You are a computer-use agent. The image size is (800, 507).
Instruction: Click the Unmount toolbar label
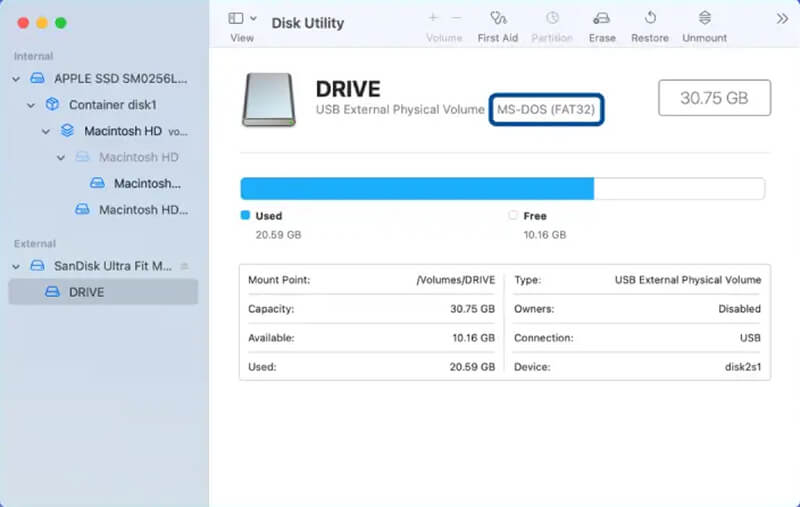[x=705, y=38]
